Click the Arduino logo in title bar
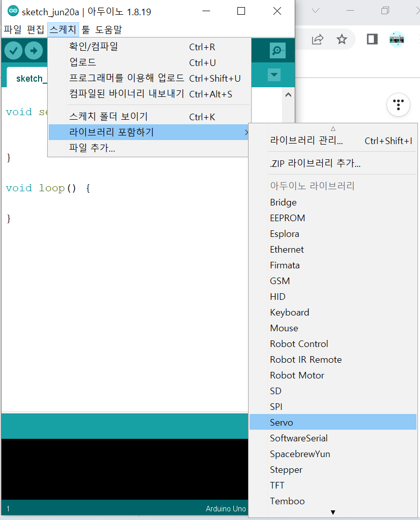The image size is (420, 520). click(13, 11)
